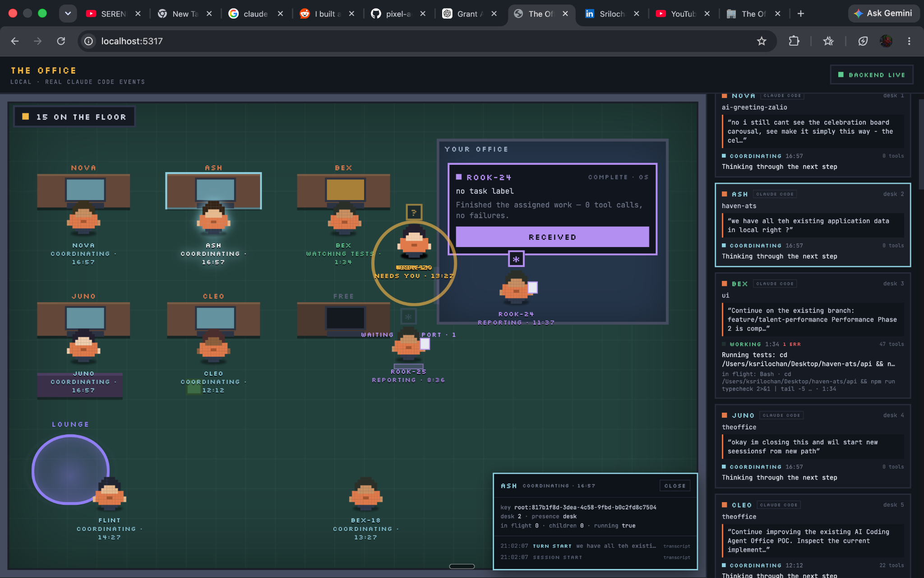Viewport: 924px width, 578px height.
Task: Select the CLEO card in the sidebar
Action: pyautogui.click(x=813, y=536)
